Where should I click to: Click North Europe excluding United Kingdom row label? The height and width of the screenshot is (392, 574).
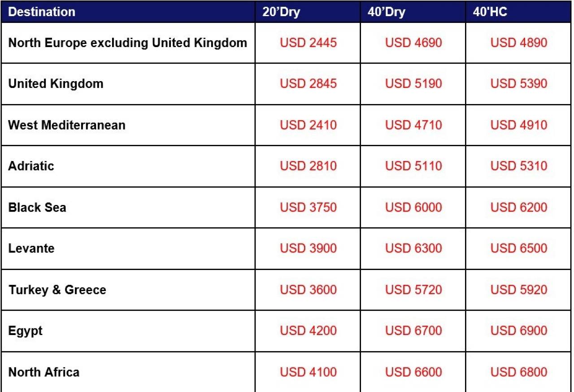tap(128, 43)
